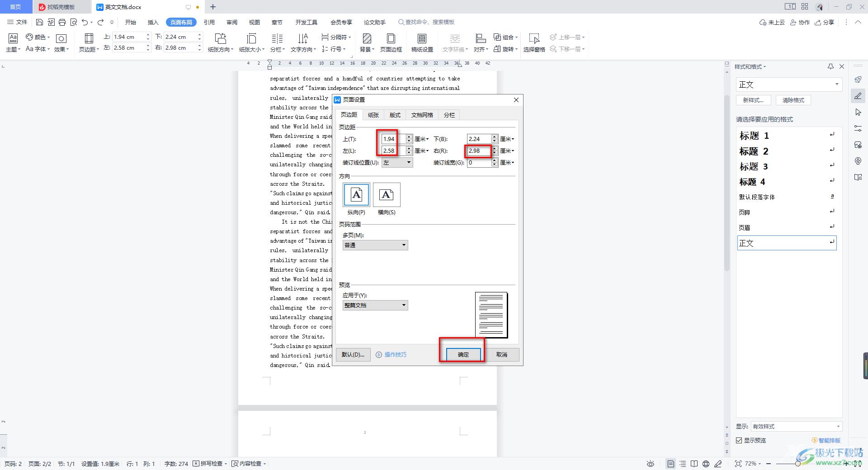This screenshot has width=868, height=470.
Task: Switch to 纸张 tab in page setup dialog
Action: click(373, 115)
